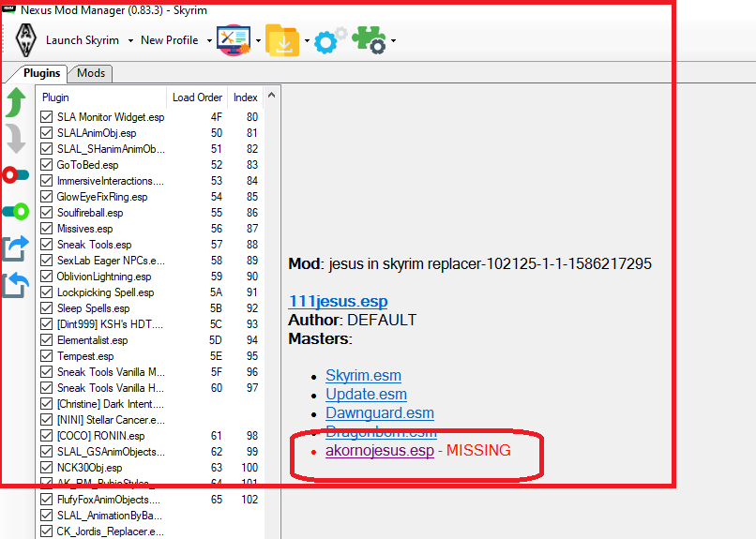This screenshot has height=539, width=756.
Task: Click the Skyrim game logo icon
Action: click(x=26, y=40)
